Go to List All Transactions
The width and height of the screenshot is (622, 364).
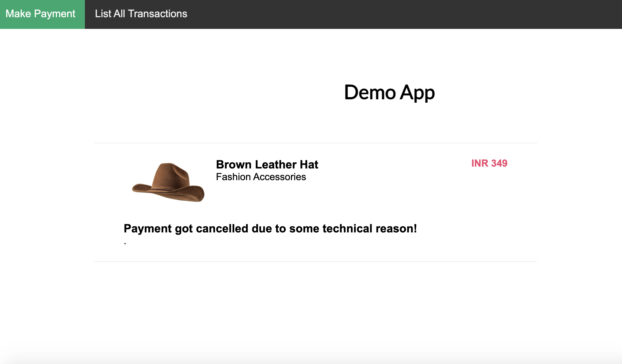pyautogui.click(x=141, y=14)
